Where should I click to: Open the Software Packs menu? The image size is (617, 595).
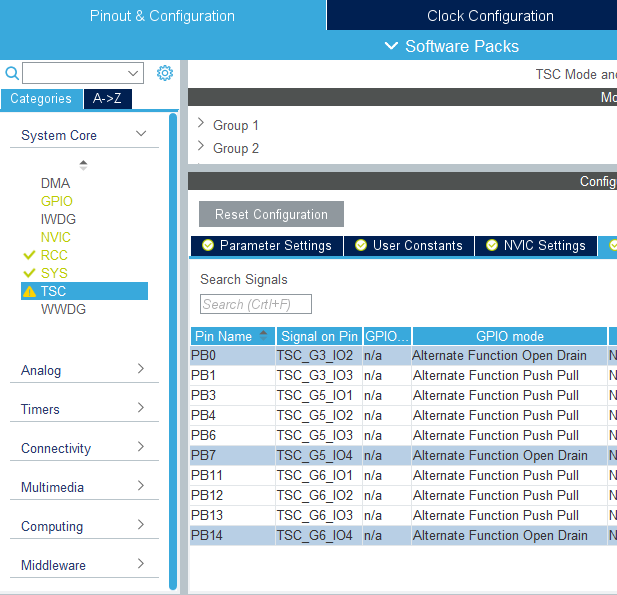[x=451, y=46]
